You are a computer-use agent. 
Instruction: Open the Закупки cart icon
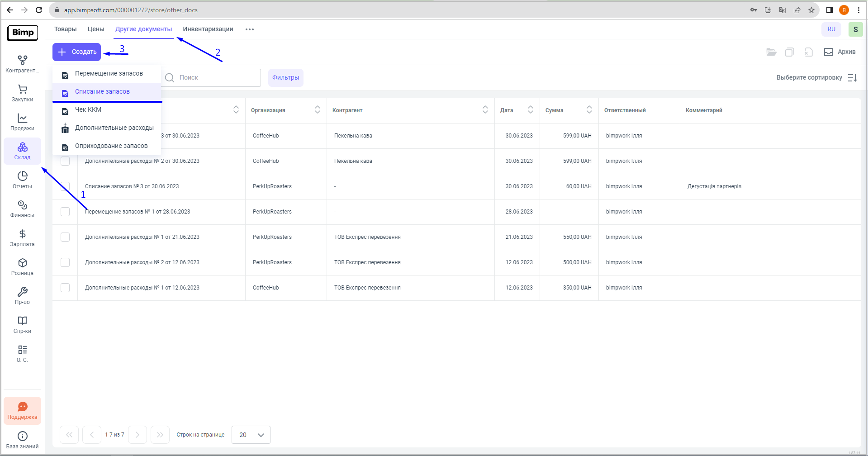tap(22, 93)
